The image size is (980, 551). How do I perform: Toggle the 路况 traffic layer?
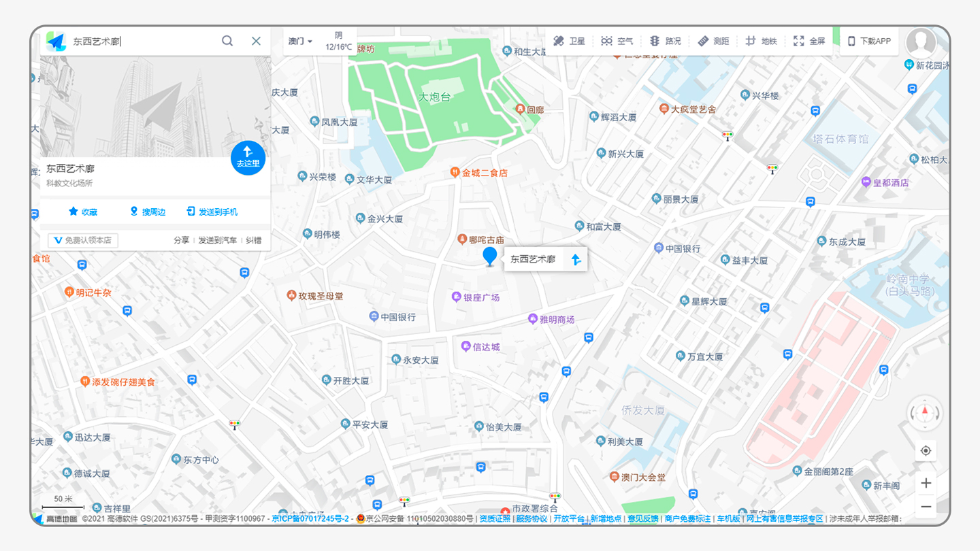pyautogui.click(x=665, y=41)
